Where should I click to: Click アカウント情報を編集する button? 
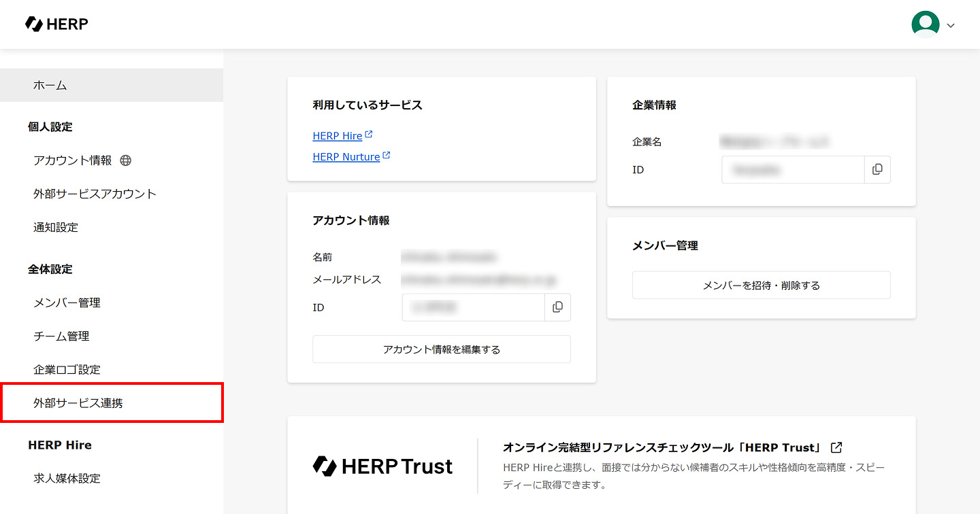click(442, 349)
